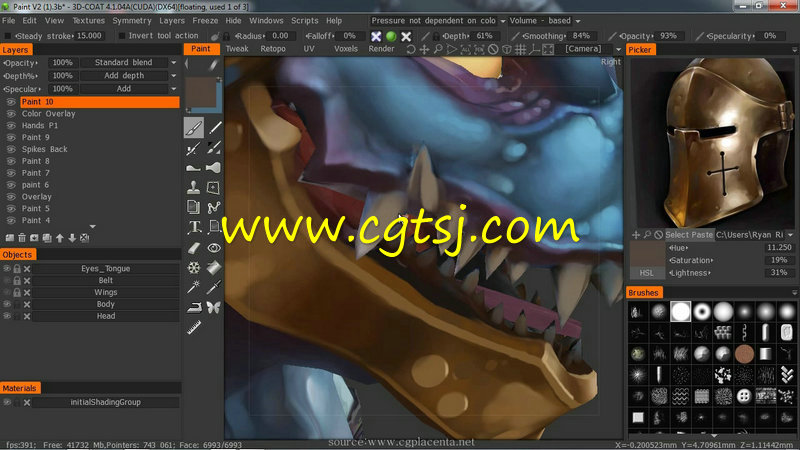The height and width of the screenshot is (450, 800).
Task: Choose the snowflake freeze tool icon
Action: pos(193,267)
